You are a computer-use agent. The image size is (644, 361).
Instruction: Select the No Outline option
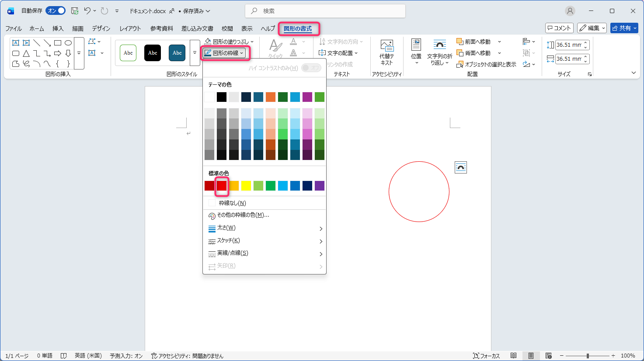[232, 203]
